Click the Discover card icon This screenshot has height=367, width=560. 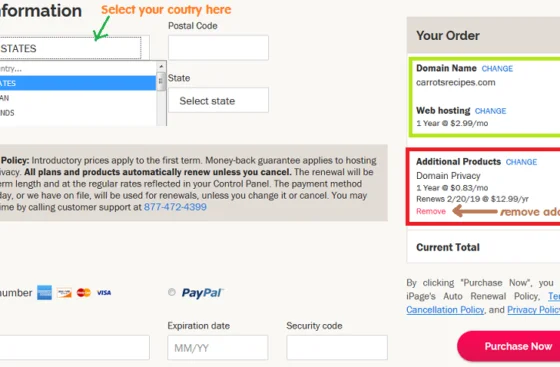64,293
